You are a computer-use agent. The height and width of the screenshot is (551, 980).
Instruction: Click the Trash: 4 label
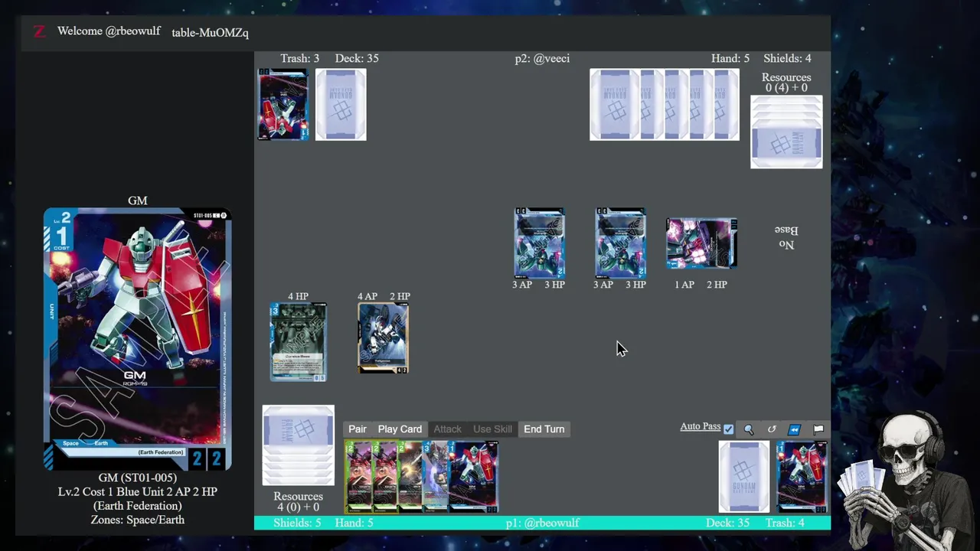(x=785, y=523)
